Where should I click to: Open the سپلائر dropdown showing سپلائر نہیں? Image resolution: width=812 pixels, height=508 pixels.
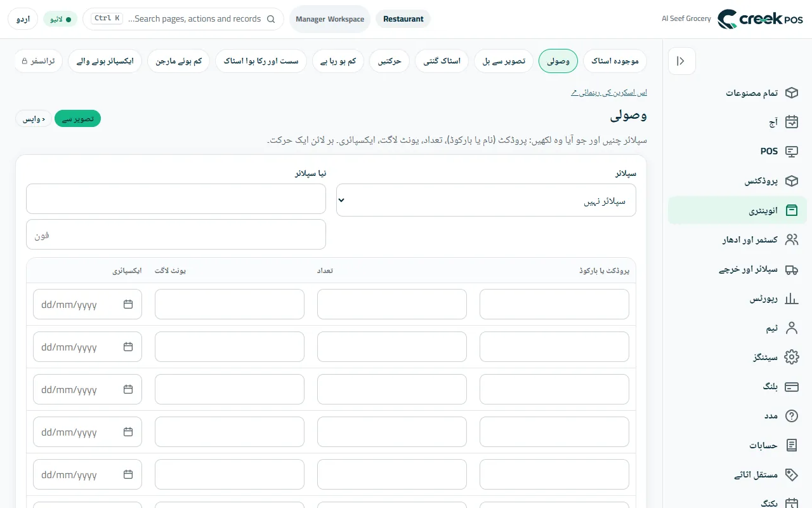click(486, 200)
